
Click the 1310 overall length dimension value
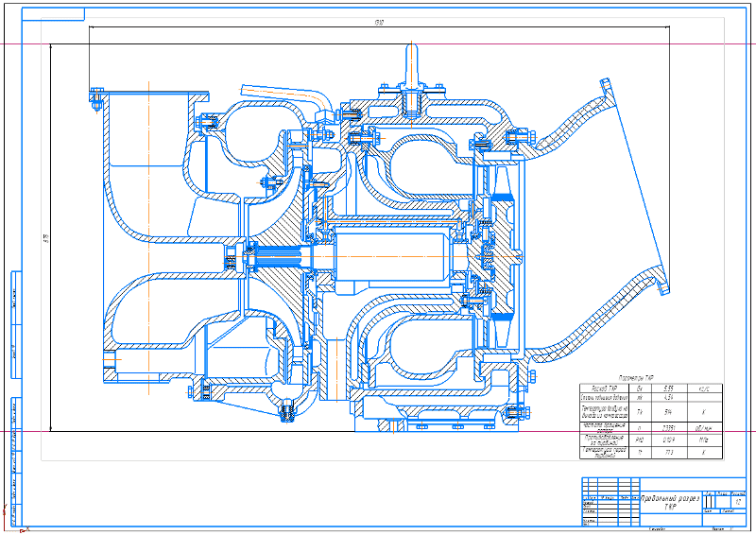coord(379,23)
